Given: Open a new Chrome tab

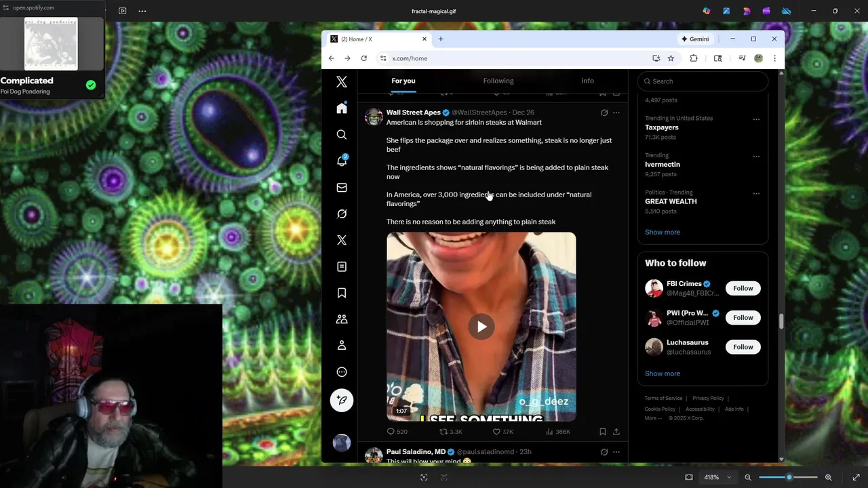Looking at the screenshot, I should coord(441,39).
